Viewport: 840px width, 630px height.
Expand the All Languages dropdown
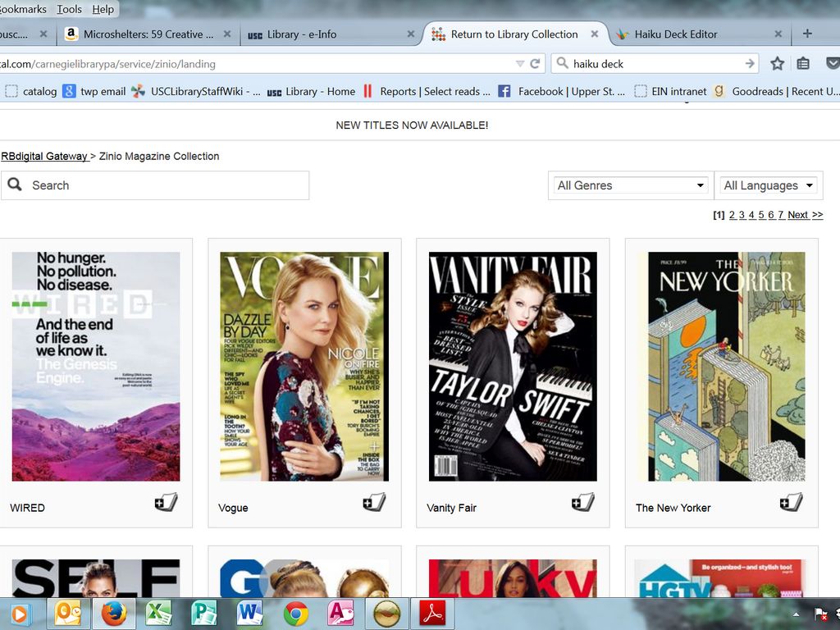[x=769, y=185]
